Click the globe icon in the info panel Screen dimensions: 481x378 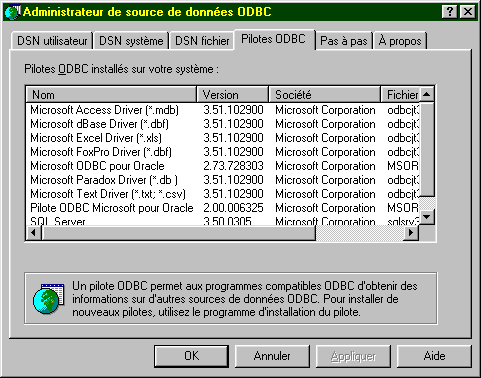[48, 298]
